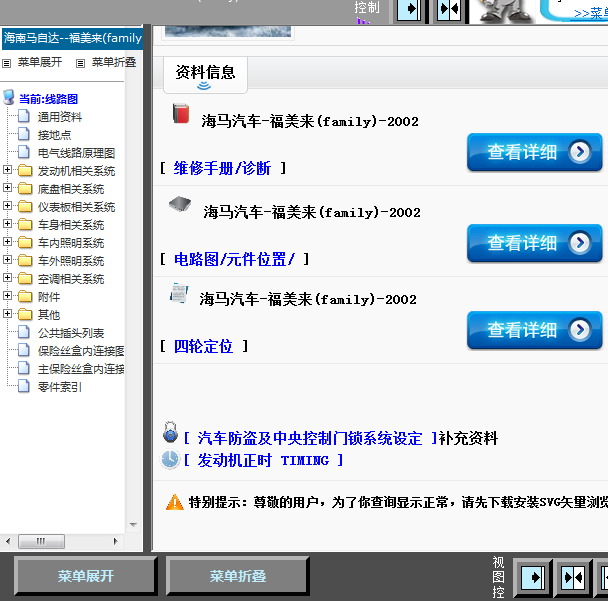Expand the 底盘相关系统 tree node
The width and height of the screenshot is (608, 601).
pos(7,188)
